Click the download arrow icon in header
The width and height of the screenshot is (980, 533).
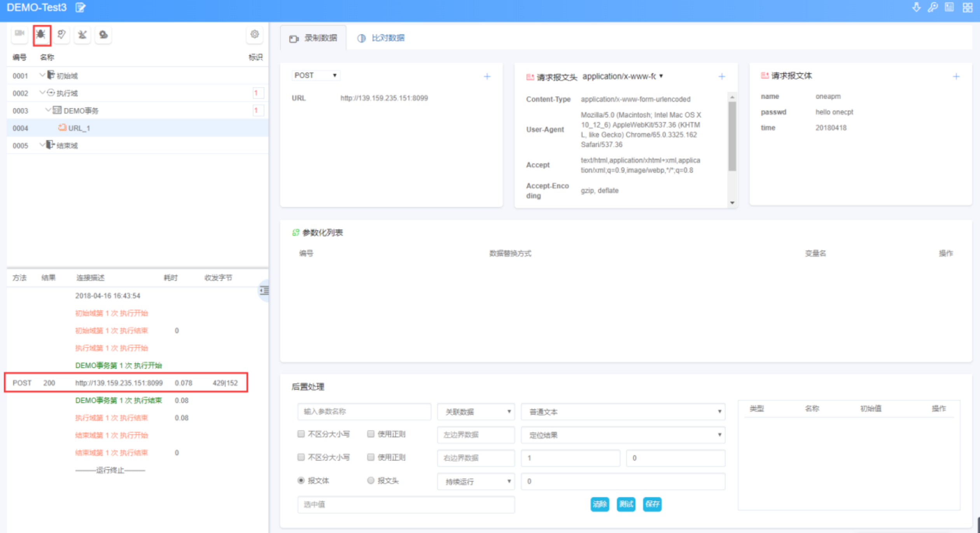(916, 7)
